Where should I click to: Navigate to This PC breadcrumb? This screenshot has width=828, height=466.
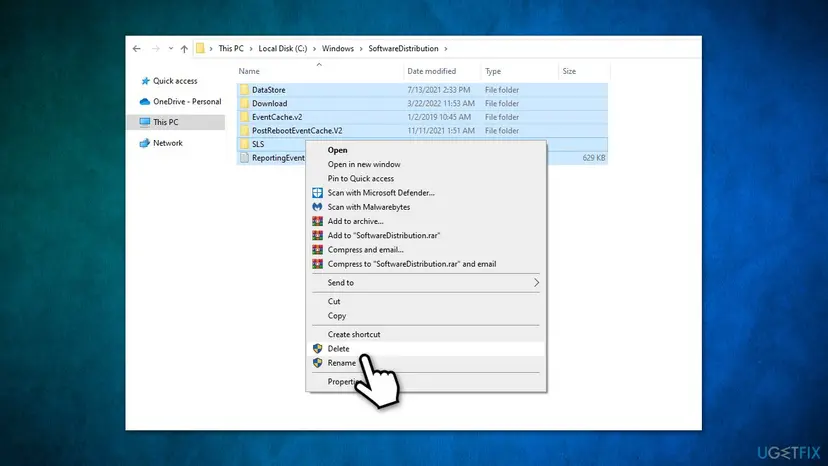click(x=231, y=49)
